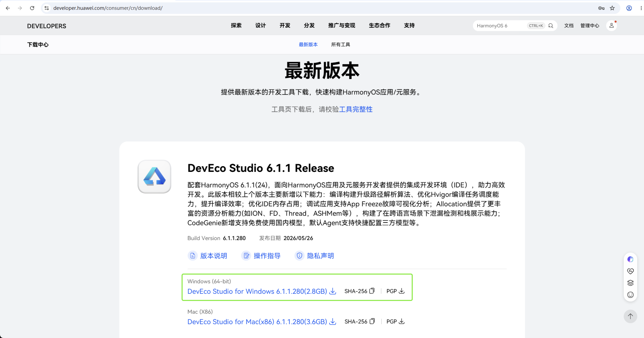Click the DevEco Studio 6.1.1 Release title
Viewport: 644px width, 338px height.
pyautogui.click(x=261, y=168)
